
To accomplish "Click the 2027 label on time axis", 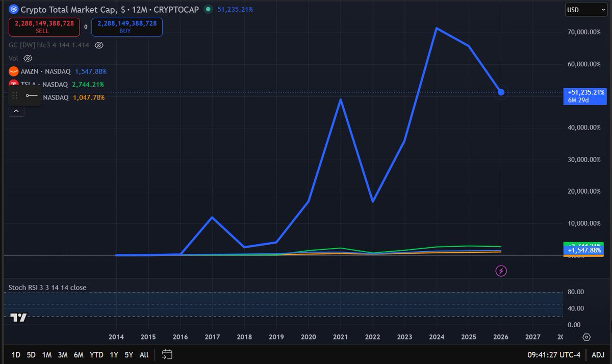I will tap(533, 337).
